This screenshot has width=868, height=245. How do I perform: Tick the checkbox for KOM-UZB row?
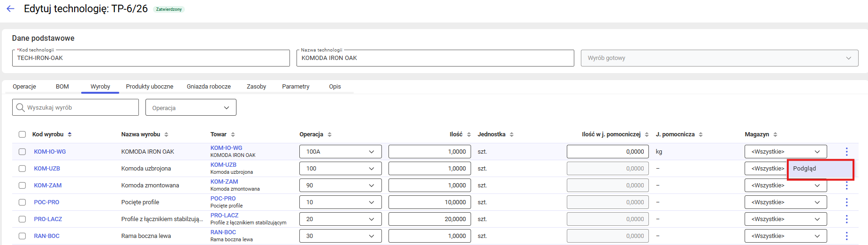(x=22, y=169)
